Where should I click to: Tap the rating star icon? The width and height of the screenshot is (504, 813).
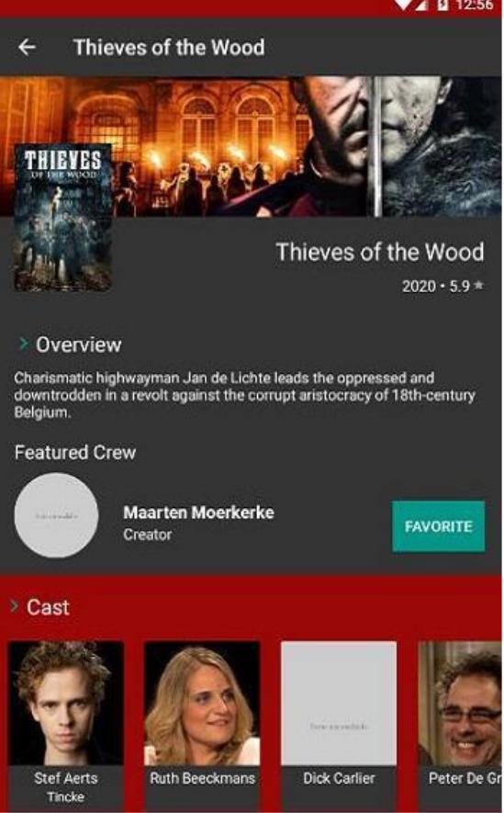[479, 285]
